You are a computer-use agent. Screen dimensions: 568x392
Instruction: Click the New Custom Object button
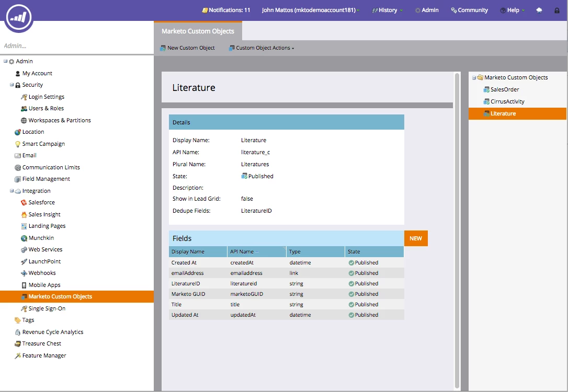[187, 48]
